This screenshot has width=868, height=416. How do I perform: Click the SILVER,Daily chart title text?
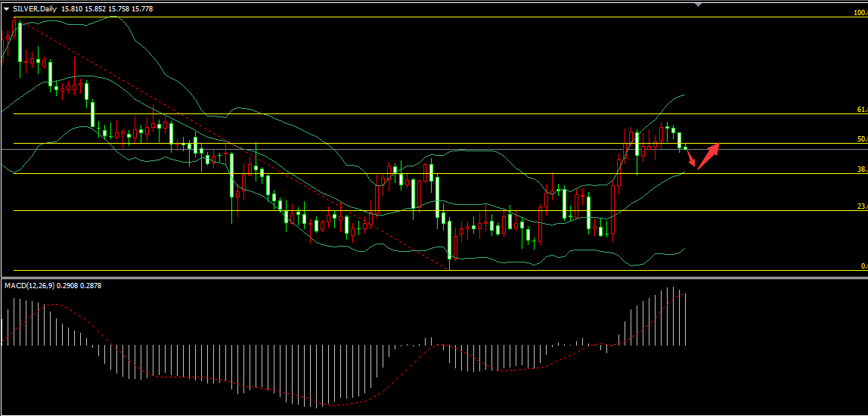click(x=34, y=8)
